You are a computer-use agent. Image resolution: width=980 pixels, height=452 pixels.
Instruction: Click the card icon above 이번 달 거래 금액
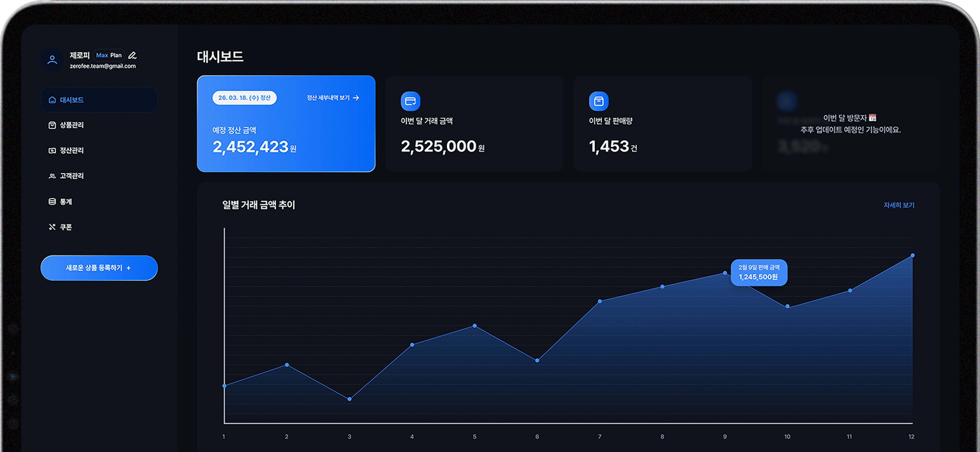pos(410,101)
